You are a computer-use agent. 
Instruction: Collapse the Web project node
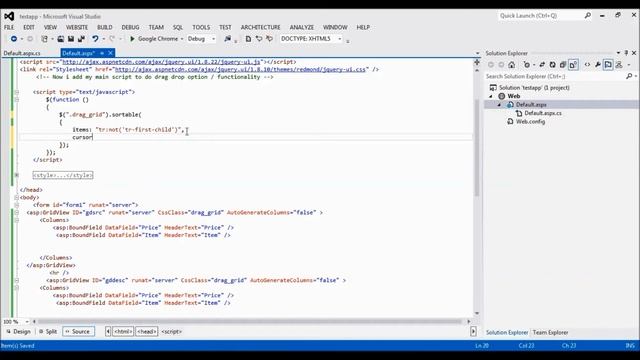click(491, 96)
